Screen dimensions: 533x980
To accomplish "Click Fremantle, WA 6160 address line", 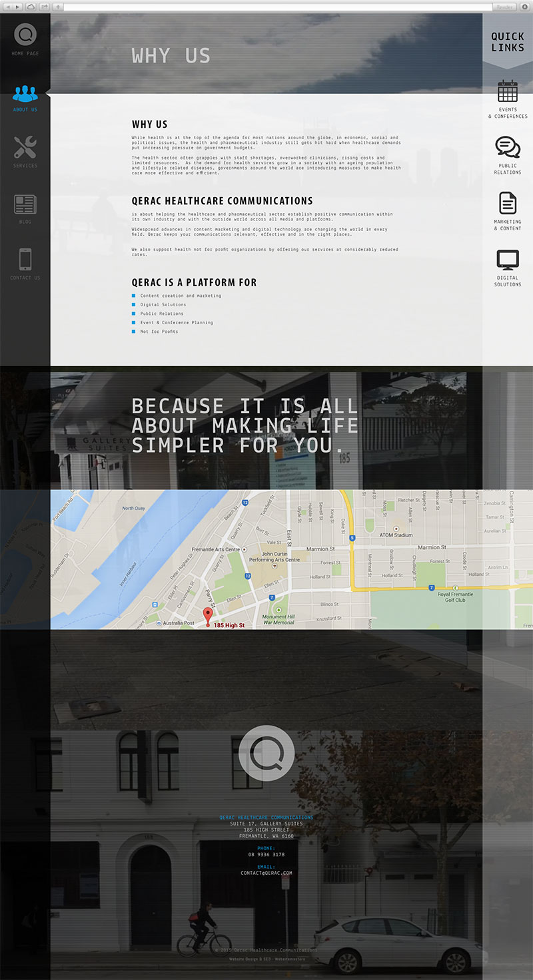I will (x=266, y=836).
